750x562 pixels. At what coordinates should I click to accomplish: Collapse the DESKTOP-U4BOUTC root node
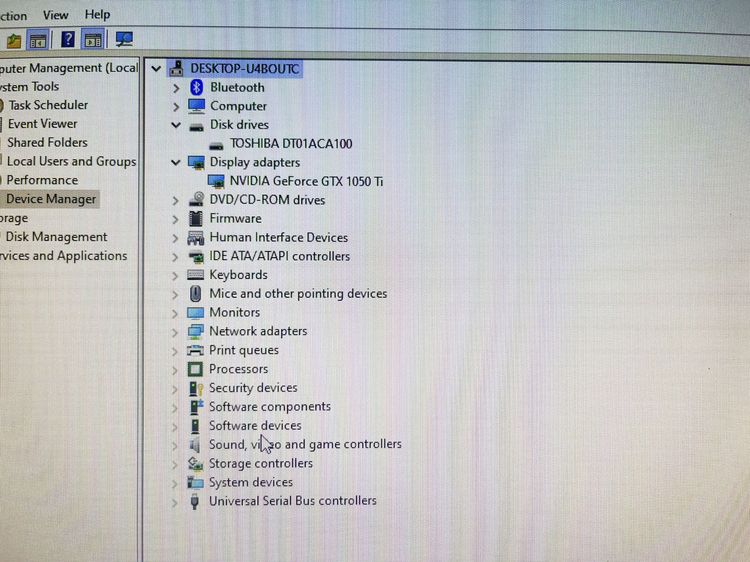click(x=156, y=68)
